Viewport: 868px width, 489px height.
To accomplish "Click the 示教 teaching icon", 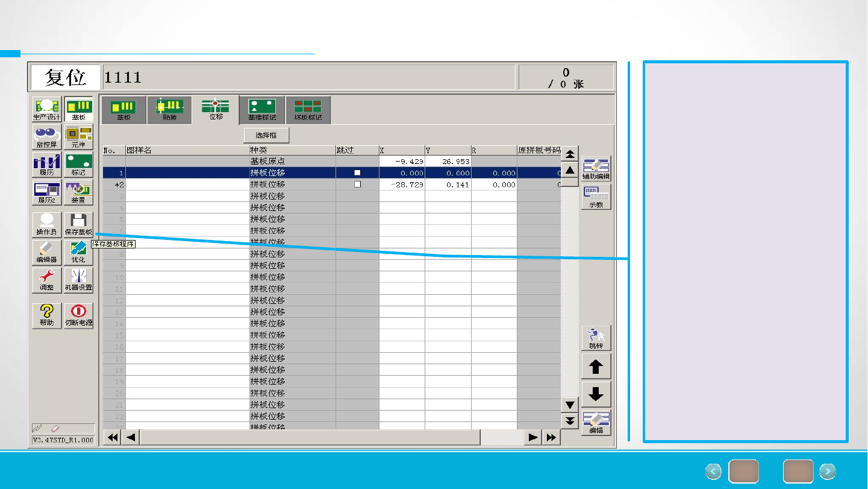I will [596, 197].
